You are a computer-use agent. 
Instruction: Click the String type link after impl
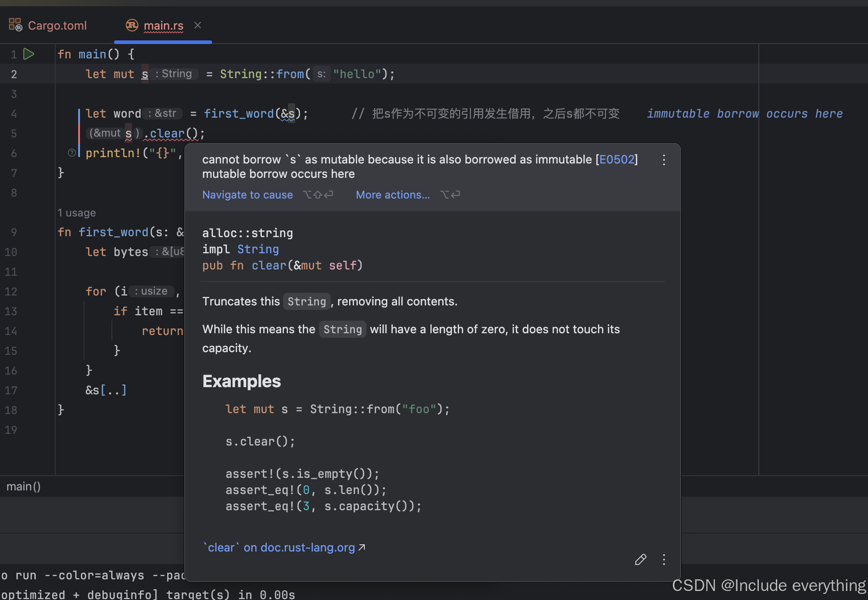(258, 249)
